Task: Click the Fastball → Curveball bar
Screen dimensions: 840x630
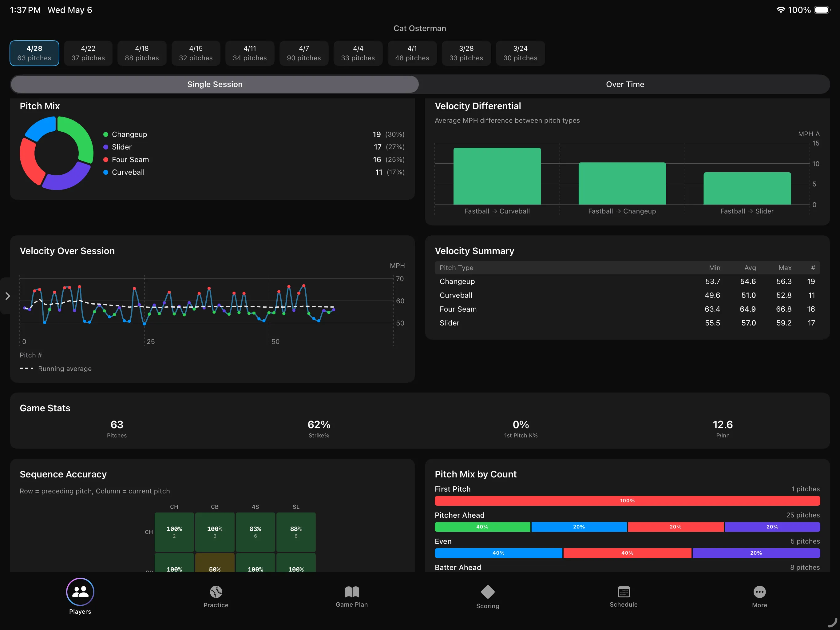Action: point(497,176)
